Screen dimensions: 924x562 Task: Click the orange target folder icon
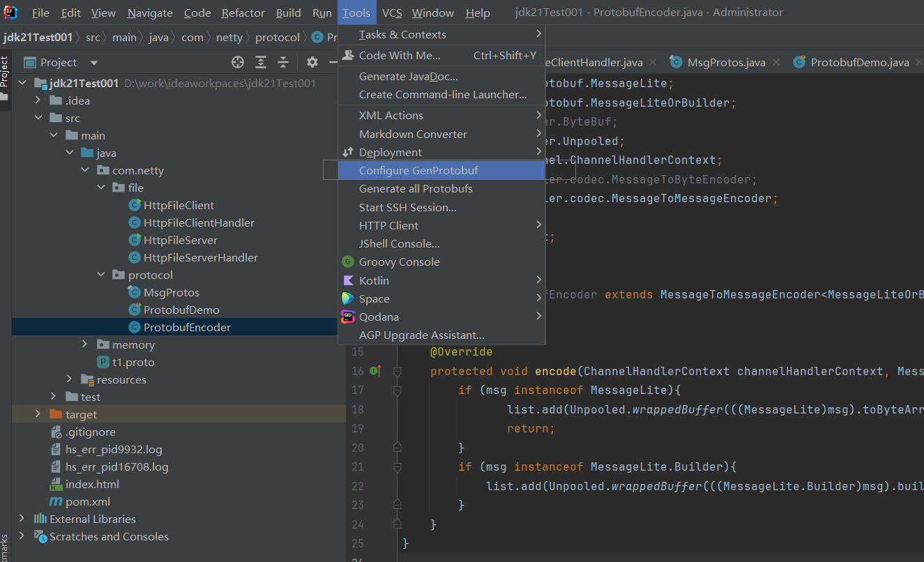click(x=56, y=414)
